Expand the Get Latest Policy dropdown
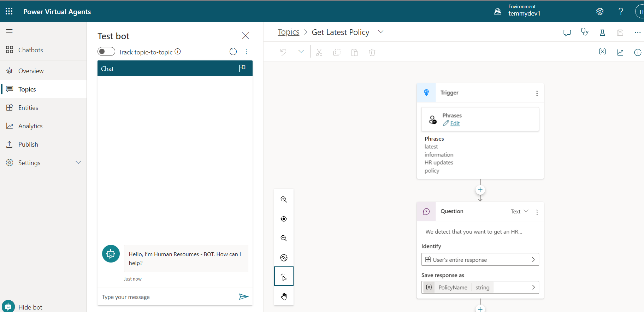This screenshot has height=312, width=644. point(381,32)
